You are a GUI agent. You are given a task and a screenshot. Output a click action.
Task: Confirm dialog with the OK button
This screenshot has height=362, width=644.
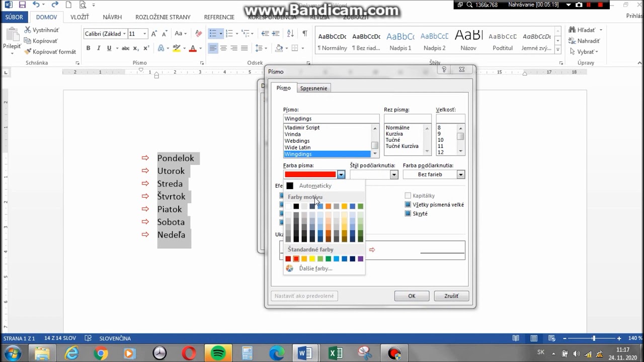pyautogui.click(x=412, y=296)
